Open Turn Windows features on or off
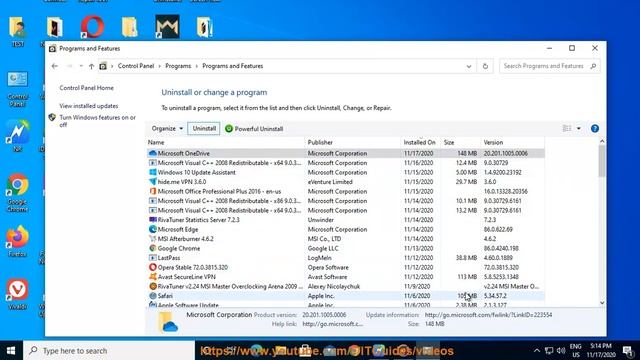This screenshot has width=640, height=360. coord(98,121)
